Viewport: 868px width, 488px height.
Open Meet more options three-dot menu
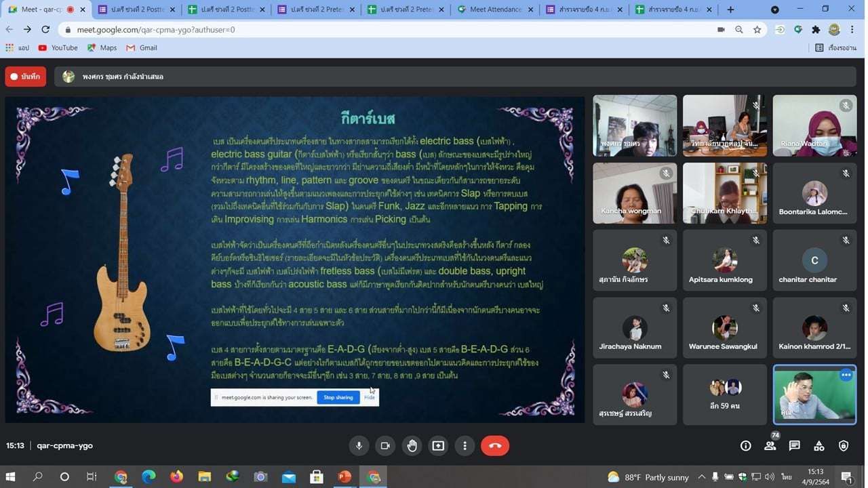pyautogui.click(x=465, y=445)
